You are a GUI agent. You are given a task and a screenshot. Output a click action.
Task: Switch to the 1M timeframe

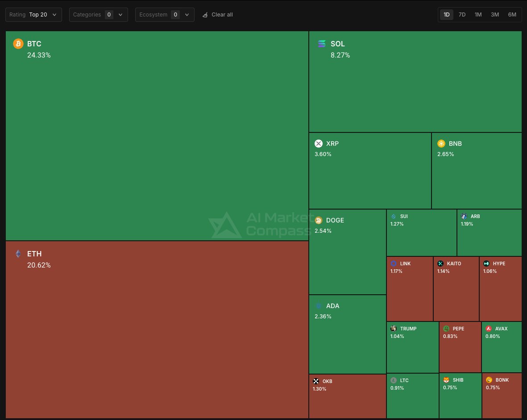tap(478, 15)
